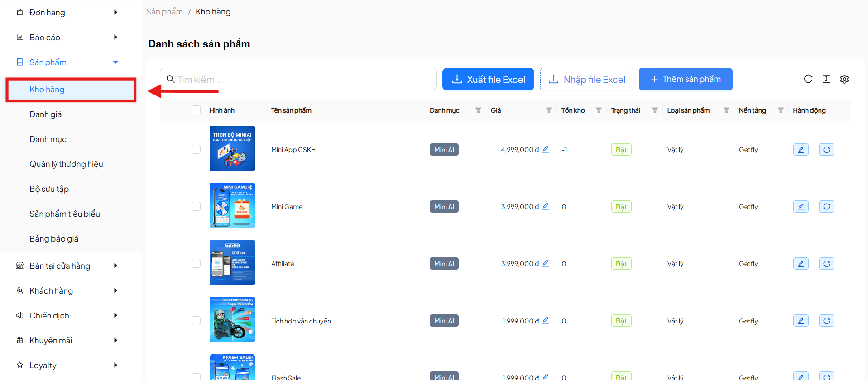868x380 pixels.
Task: Open filter icon on Danh mục column
Action: (x=478, y=110)
